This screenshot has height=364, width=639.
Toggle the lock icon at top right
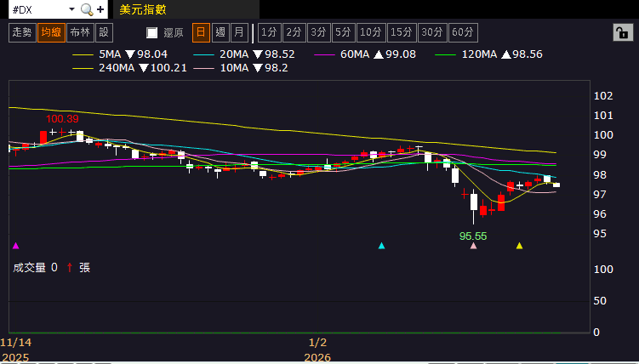(623, 32)
